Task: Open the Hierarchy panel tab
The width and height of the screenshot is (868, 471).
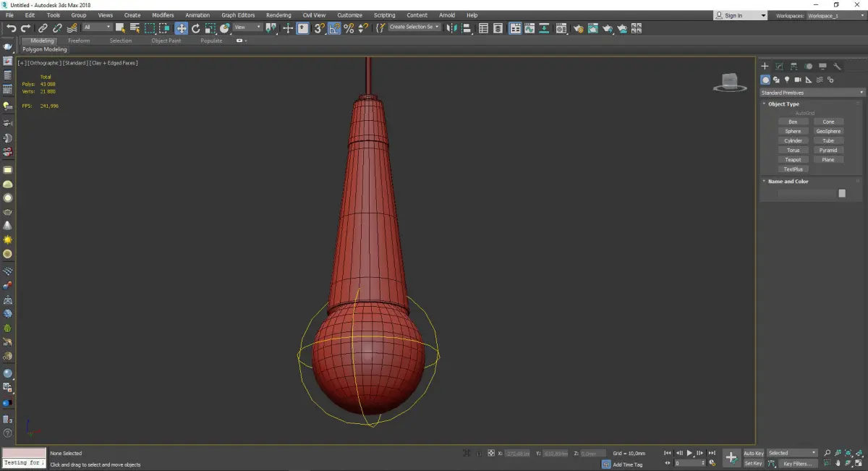Action: [x=793, y=67]
